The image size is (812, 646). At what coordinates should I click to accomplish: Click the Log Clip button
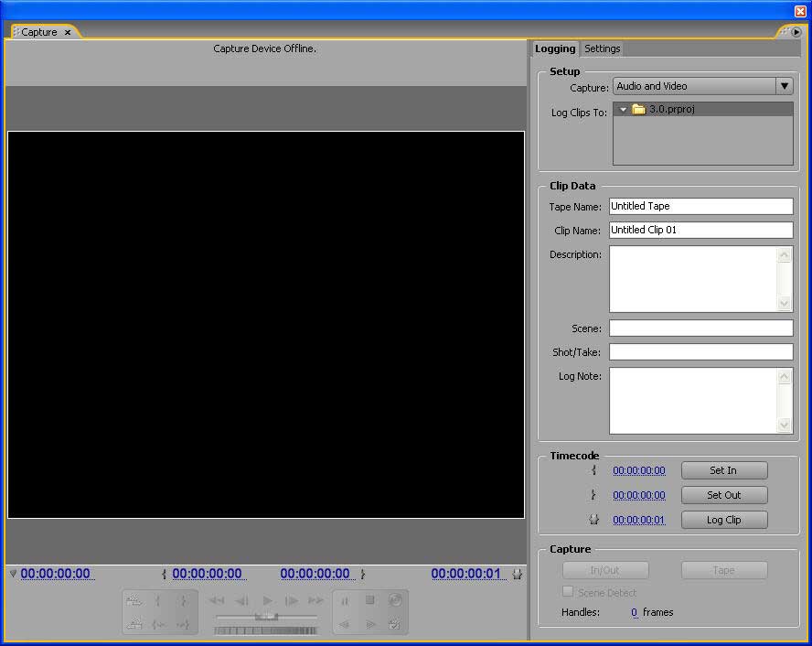click(724, 520)
